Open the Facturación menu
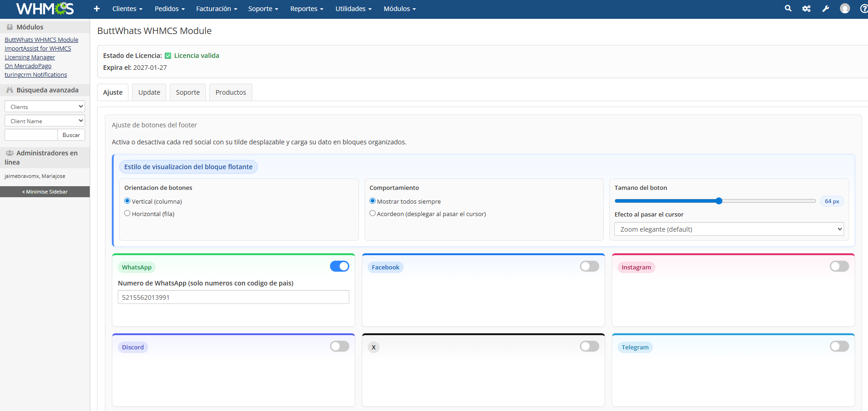 tap(216, 9)
